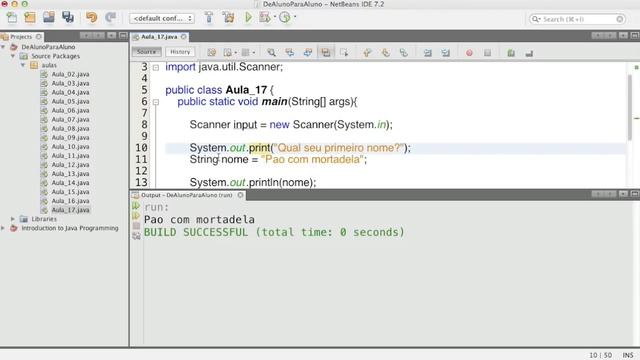The image size is (640, 360).
Task: Click the Open Project toolbar icon
Action: click(x=49, y=18)
